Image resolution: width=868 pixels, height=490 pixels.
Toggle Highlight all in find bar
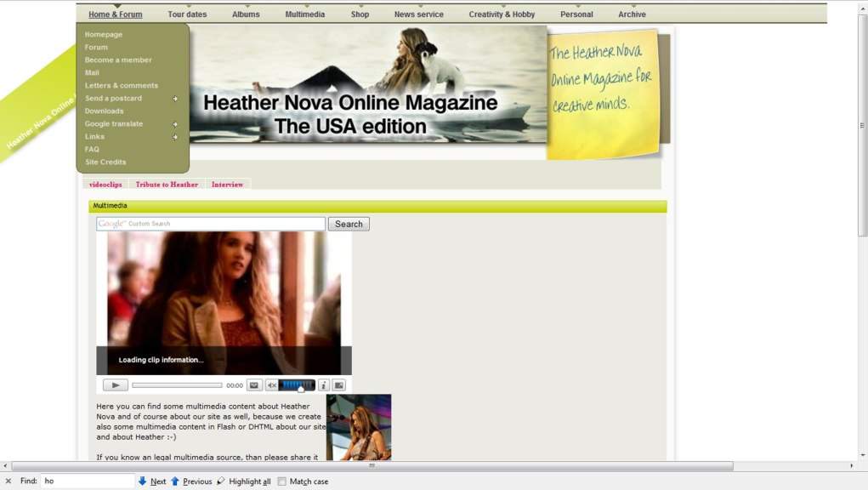[x=244, y=481]
